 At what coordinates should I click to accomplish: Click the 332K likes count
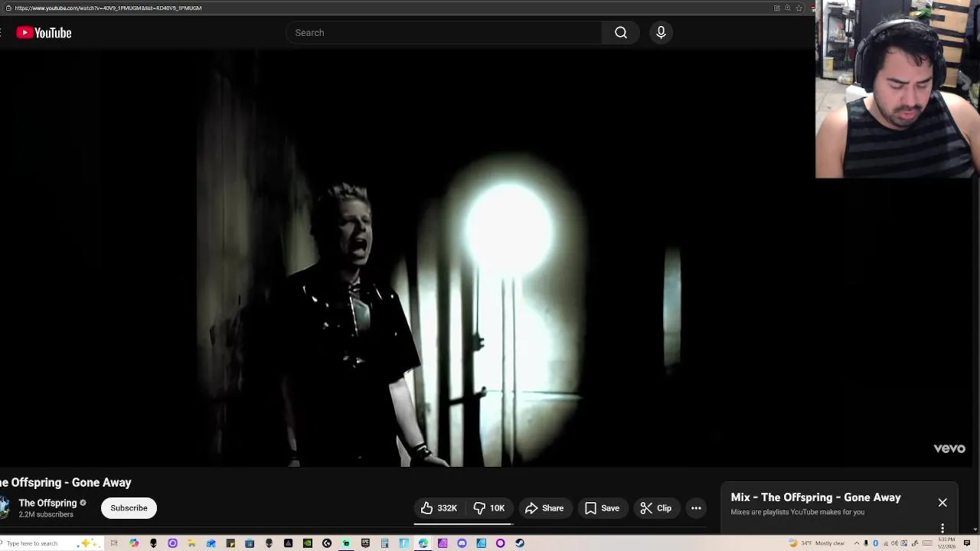pos(447,508)
